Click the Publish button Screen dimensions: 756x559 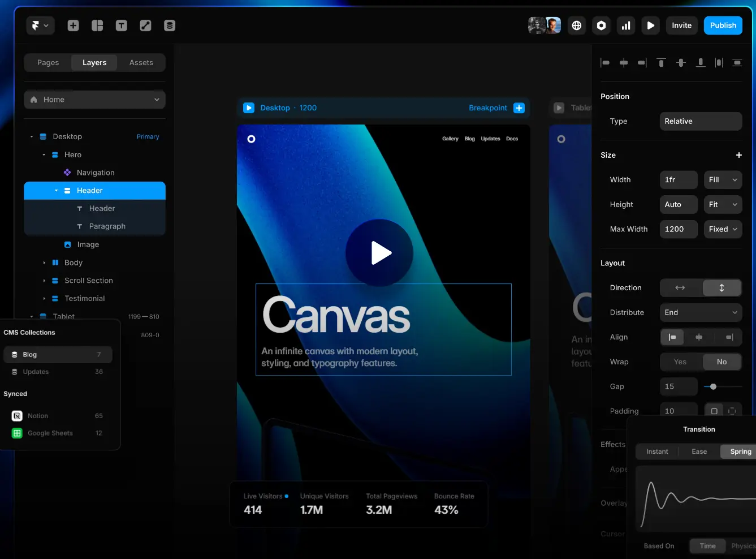pos(723,25)
